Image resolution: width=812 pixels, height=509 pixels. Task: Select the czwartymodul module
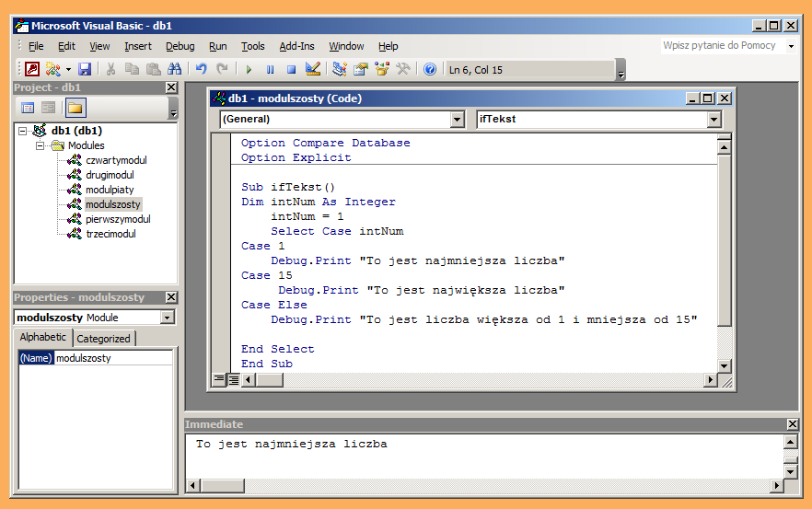click(x=116, y=160)
